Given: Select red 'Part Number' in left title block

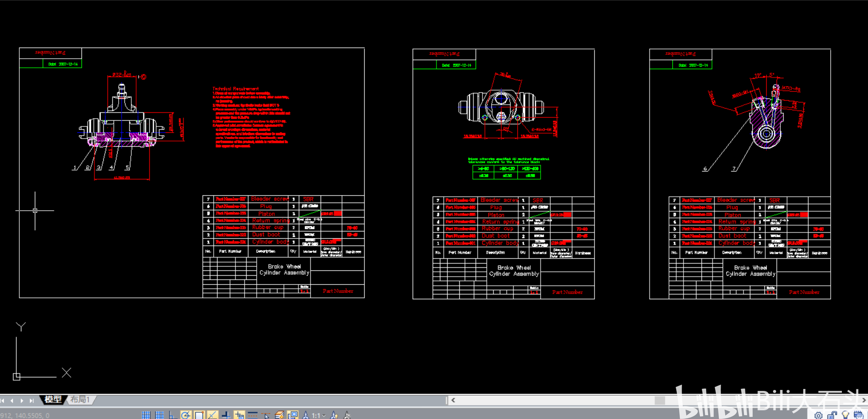Looking at the screenshot, I should [x=338, y=291].
